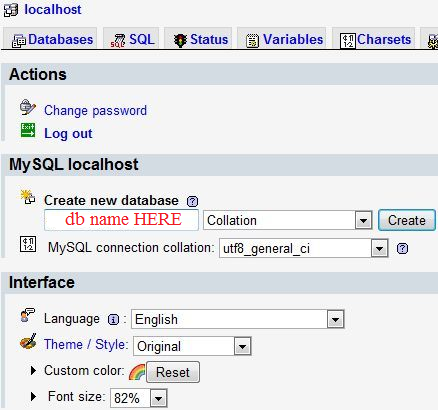Click the Create new database label
The image size is (438, 410).
click(111, 200)
